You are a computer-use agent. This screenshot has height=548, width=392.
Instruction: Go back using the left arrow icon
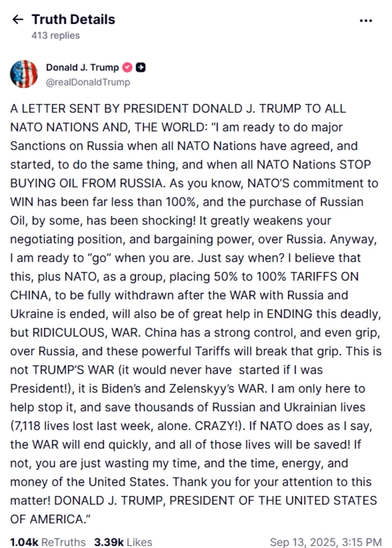coord(18,20)
